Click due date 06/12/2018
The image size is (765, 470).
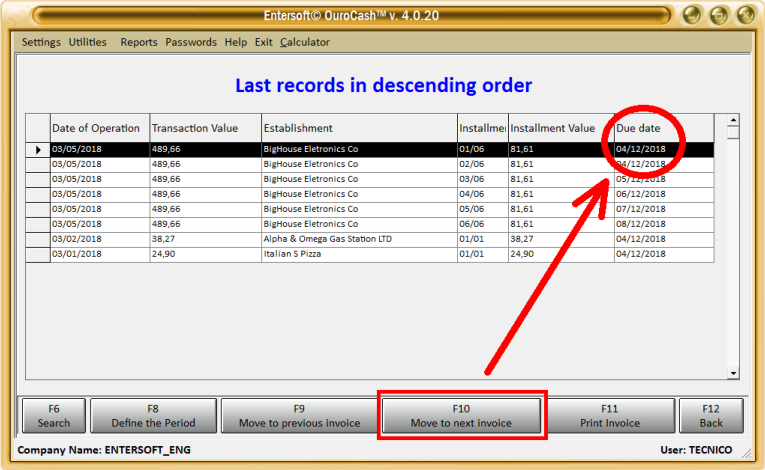664,194
